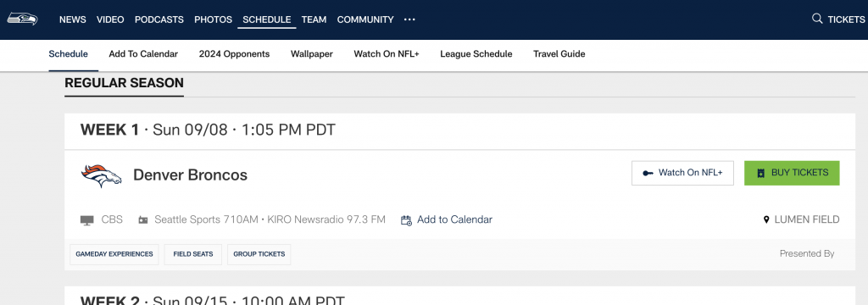This screenshot has height=305, width=868.
Task: Click the green BUY TICKETS button
Action: (792, 174)
